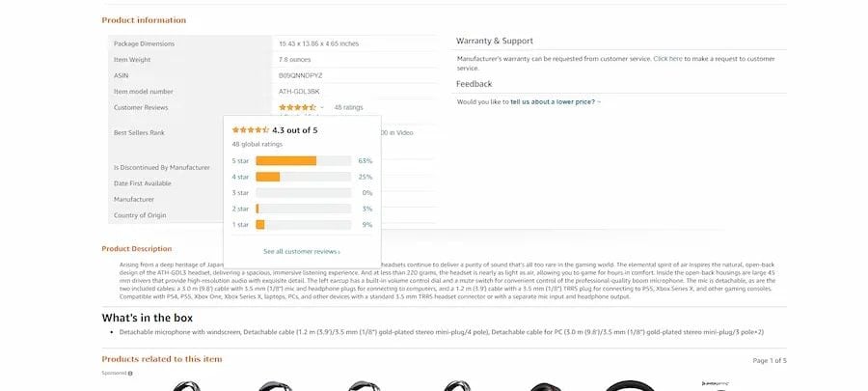Click the 63% percentage link
Viewport: 868px width, 391px height.
click(x=366, y=161)
